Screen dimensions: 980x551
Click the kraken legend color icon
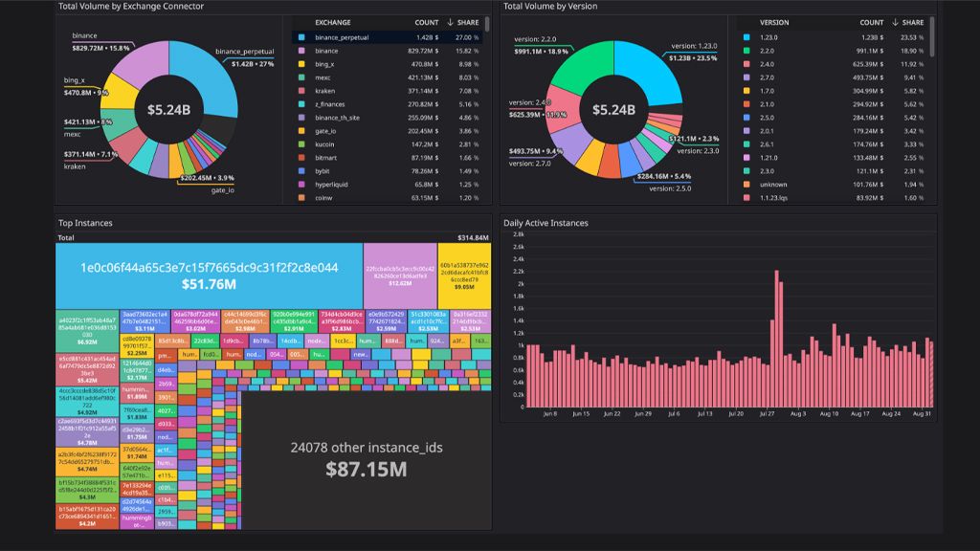coord(299,91)
